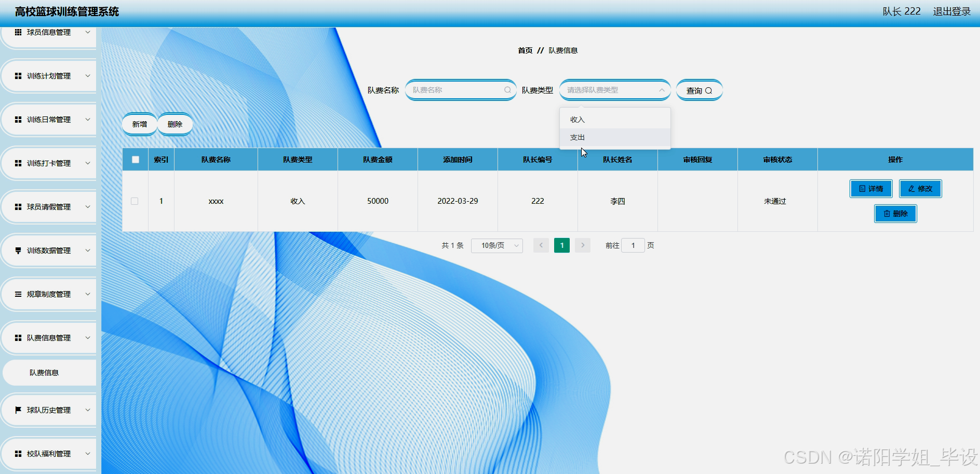Image resolution: width=980 pixels, height=474 pixels.
Task: Click the 前往 page number input
Action: tap(633, 245)
